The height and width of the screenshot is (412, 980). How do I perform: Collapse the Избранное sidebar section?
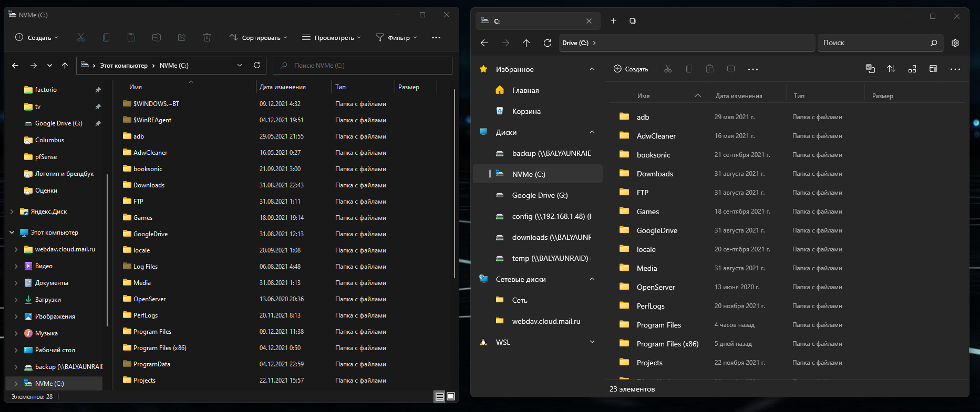click(x=592, y=69)
